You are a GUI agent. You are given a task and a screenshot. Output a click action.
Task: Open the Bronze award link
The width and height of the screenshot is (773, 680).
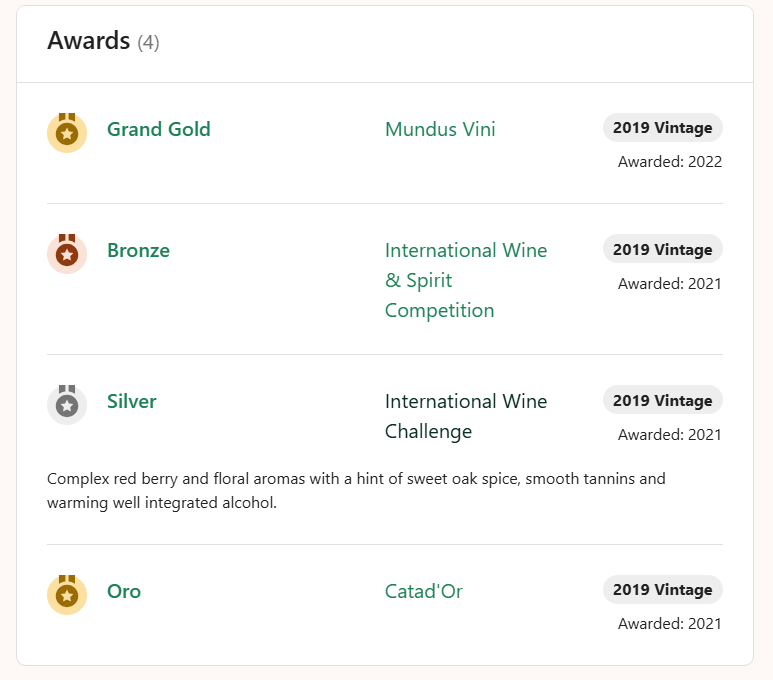click(x=138, y=250)
